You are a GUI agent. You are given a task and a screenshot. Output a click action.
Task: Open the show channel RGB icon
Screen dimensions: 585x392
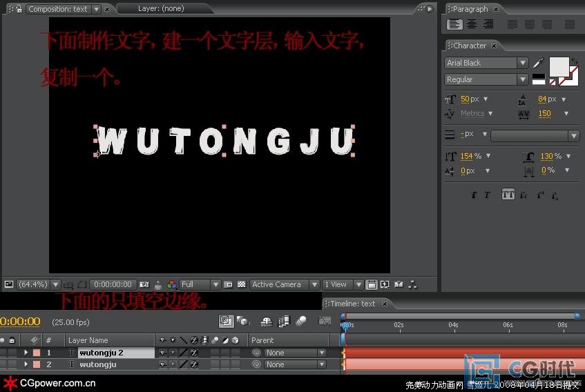(171, 285)
